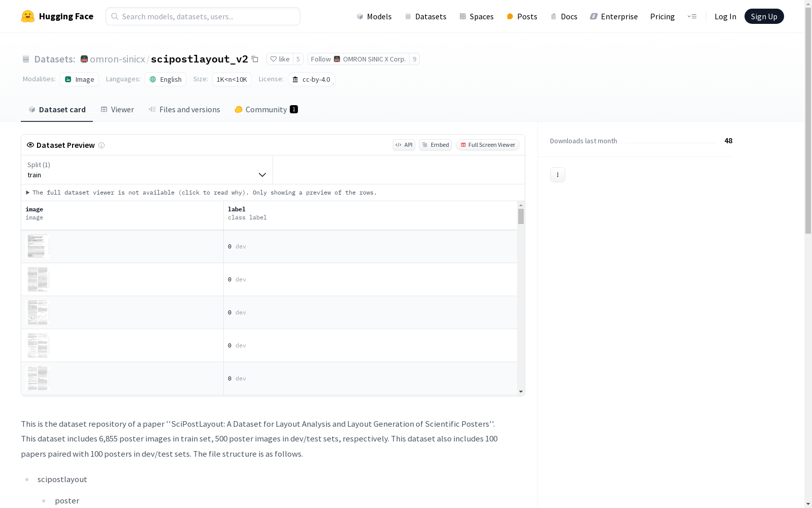The width and height of the screenshot is (812, 508).
Task: Open the extra navigation menu icon
Action: 692,16
